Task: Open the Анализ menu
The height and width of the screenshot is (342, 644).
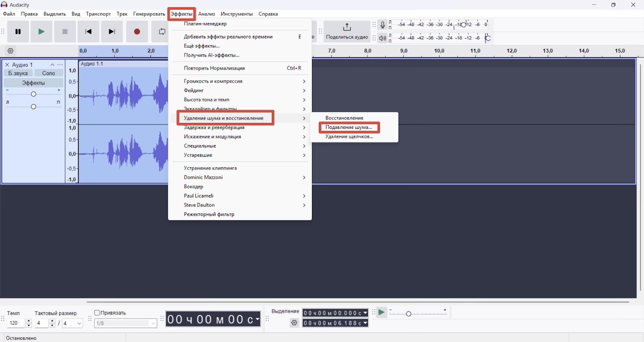Action: [x=207, y=14]
